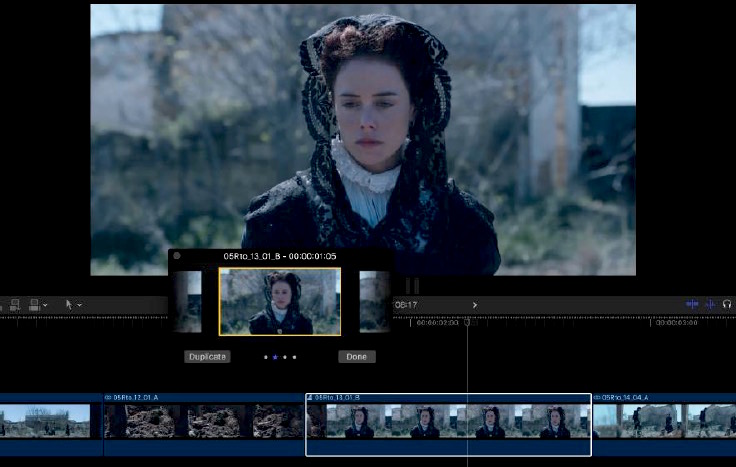Click the pause button below the viewer
Image resolution: width=736 pixels, height=467 pixels.
(x=412, y=285)
